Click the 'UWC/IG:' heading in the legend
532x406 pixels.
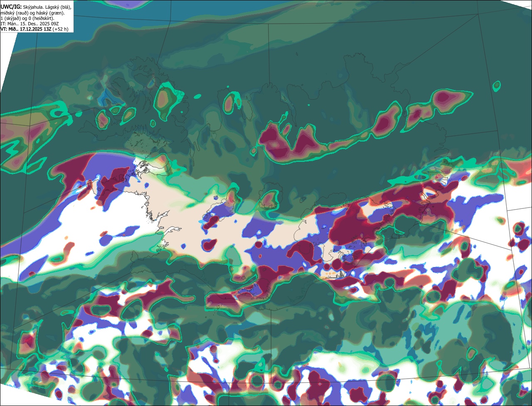pos(11,7)
